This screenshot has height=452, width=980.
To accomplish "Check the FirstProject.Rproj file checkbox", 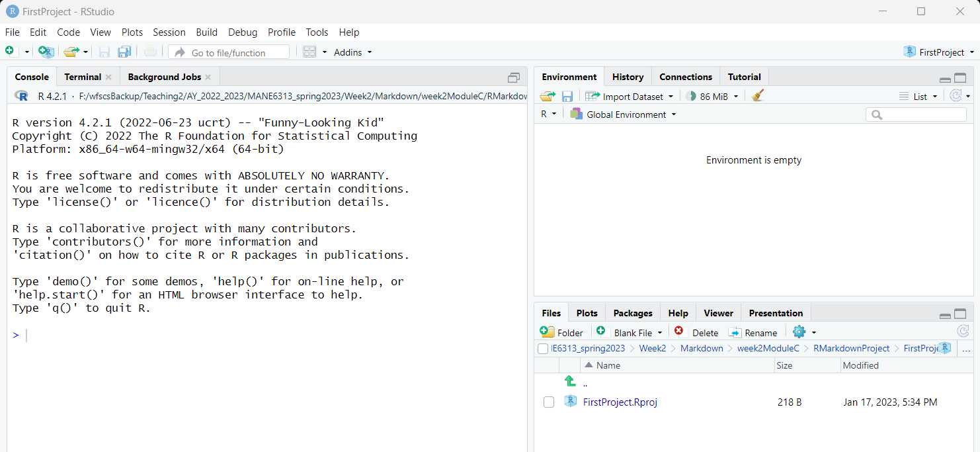I will tap(549, 402).
